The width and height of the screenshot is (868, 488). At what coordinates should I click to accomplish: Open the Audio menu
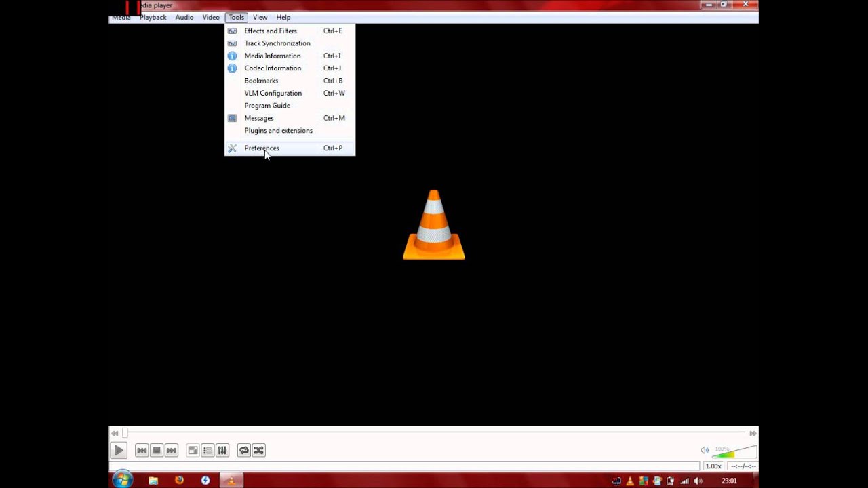coord(184,18)
